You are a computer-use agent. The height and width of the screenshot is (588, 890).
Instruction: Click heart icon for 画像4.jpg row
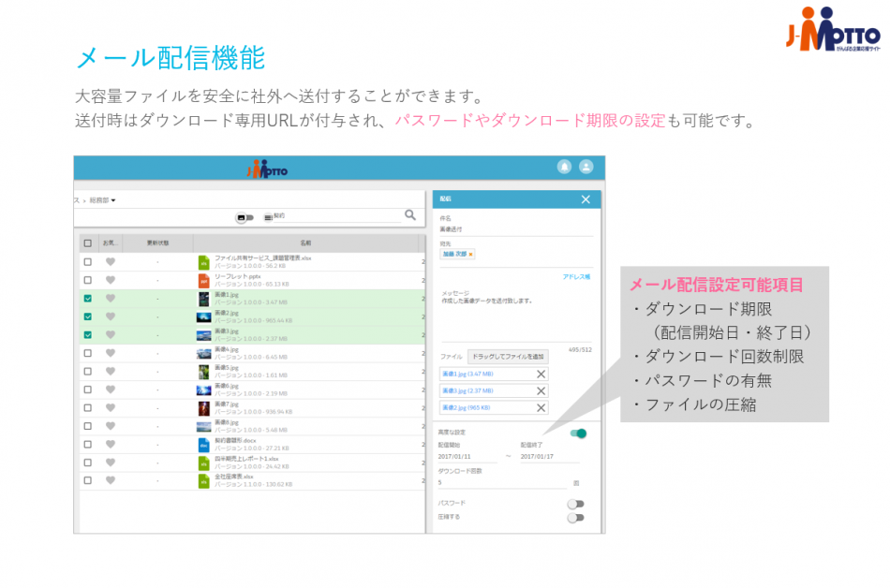click(111, 353)
